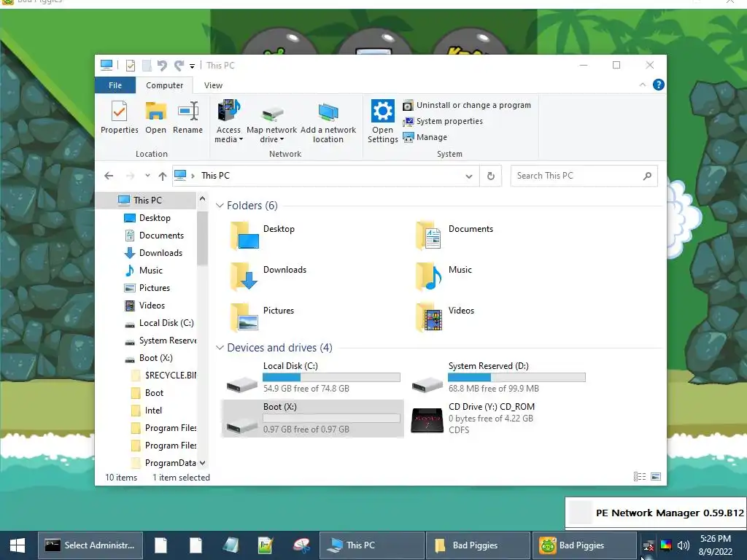
Task: Select the Rename ribbon button
Action: 187,117
